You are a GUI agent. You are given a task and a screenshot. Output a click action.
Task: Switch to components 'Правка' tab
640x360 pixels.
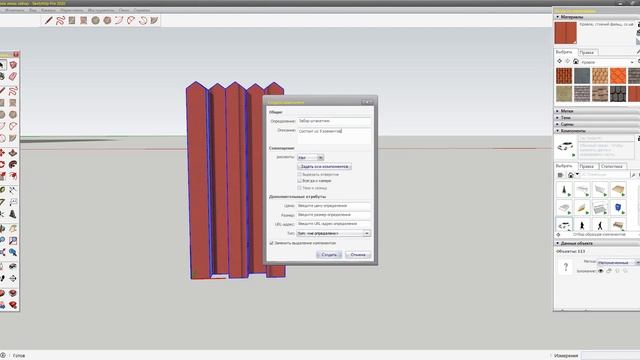pyautogui.click(x=587, y=167)
